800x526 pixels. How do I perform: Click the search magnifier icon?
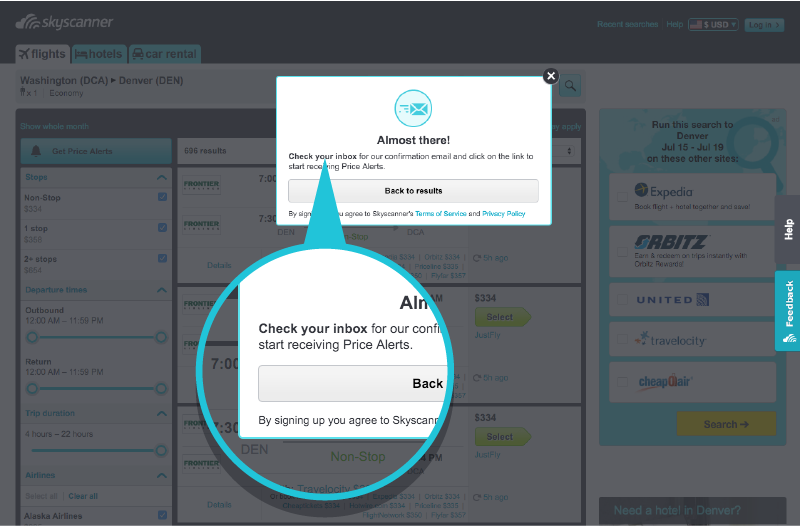click(570, 86)
